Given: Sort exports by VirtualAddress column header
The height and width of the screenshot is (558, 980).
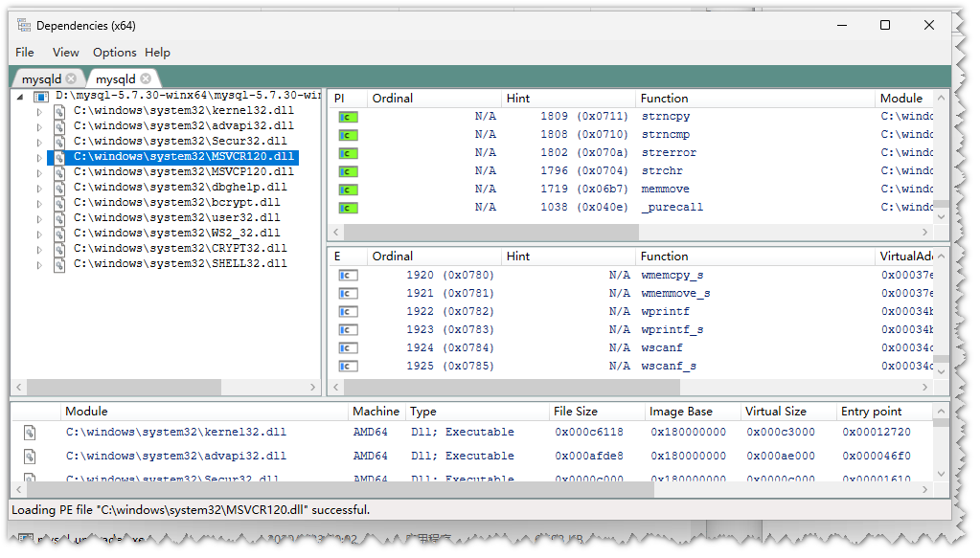Looking at the screenshot, I should pos(904,256).
